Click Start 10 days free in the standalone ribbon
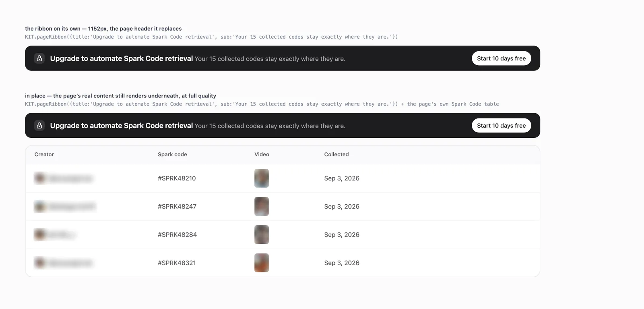Image resolution: width=644 pixels, height=309 pixels. 501,58
